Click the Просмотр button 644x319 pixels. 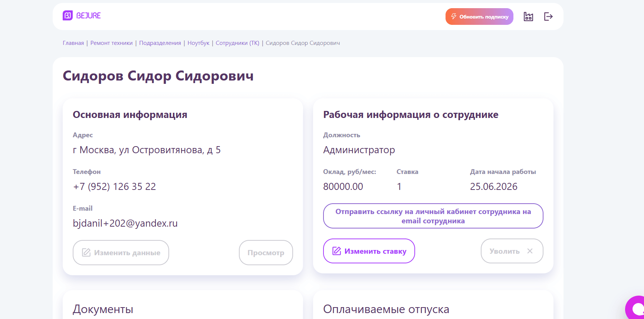266,253
